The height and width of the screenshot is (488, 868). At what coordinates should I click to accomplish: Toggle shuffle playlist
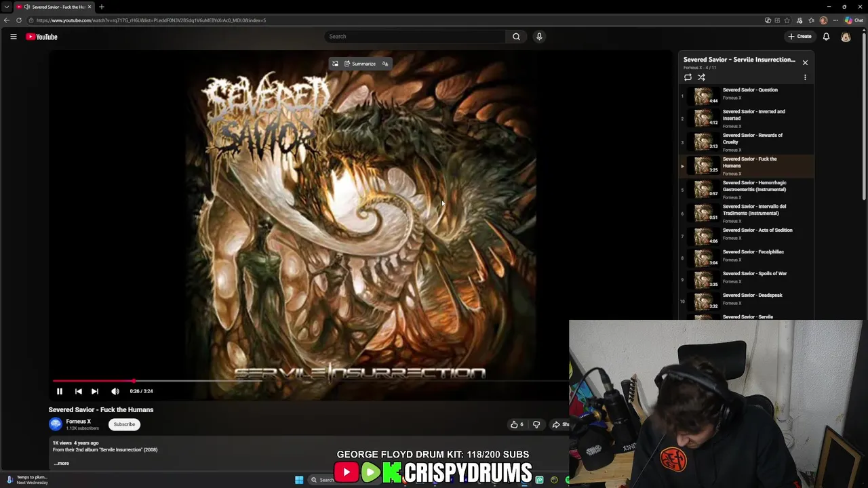click(x=701, y=77)
